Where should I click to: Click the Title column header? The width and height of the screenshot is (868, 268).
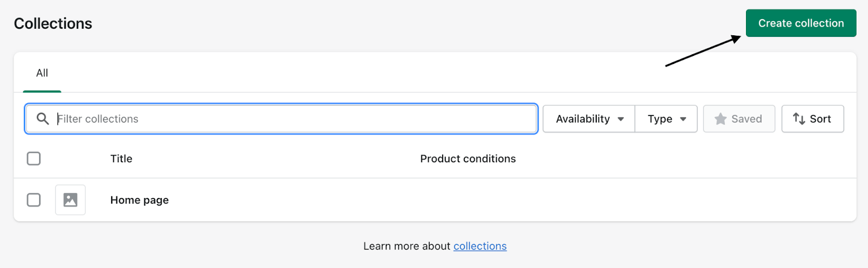[121, 158]
